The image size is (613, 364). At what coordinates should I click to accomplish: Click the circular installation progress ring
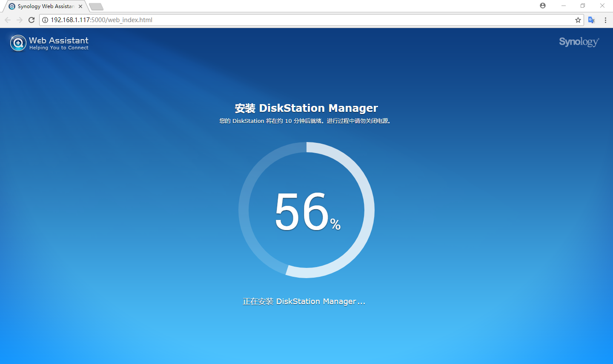(x=306, y=210)
